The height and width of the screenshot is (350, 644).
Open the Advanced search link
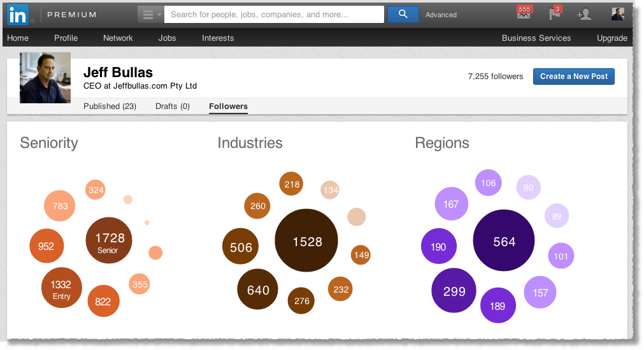pos(441,15)
